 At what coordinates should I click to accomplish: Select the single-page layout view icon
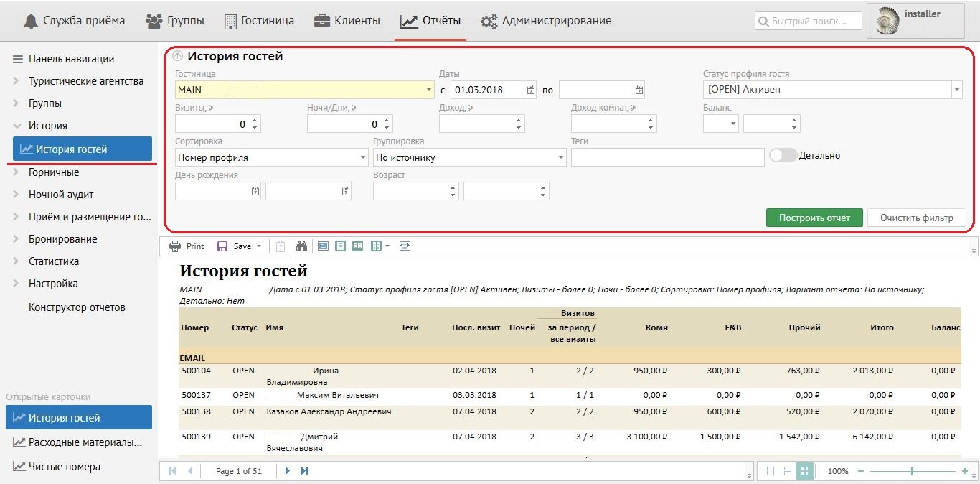pos(340,246)
